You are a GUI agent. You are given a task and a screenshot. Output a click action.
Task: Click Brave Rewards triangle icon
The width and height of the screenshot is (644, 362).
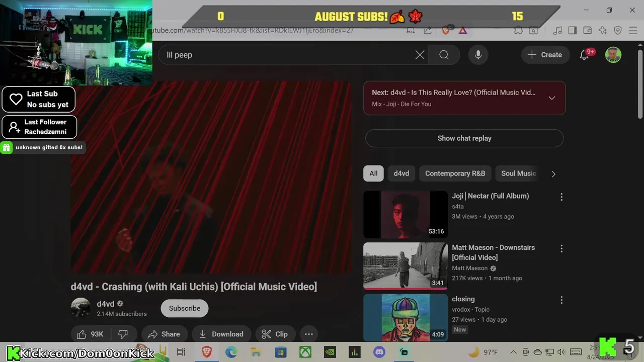(463, 30)
